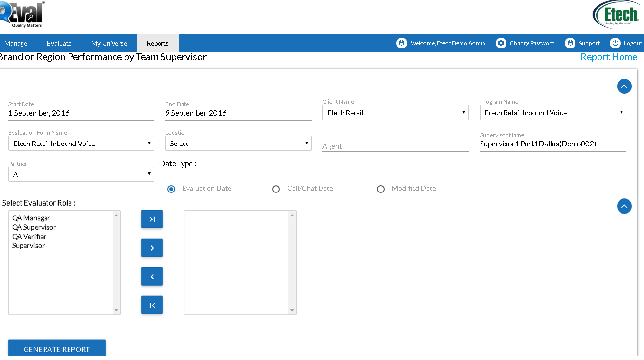Select the Modified Date radio button
The width and height of the screenshot is (644, 360).
[x=381, y=189]
